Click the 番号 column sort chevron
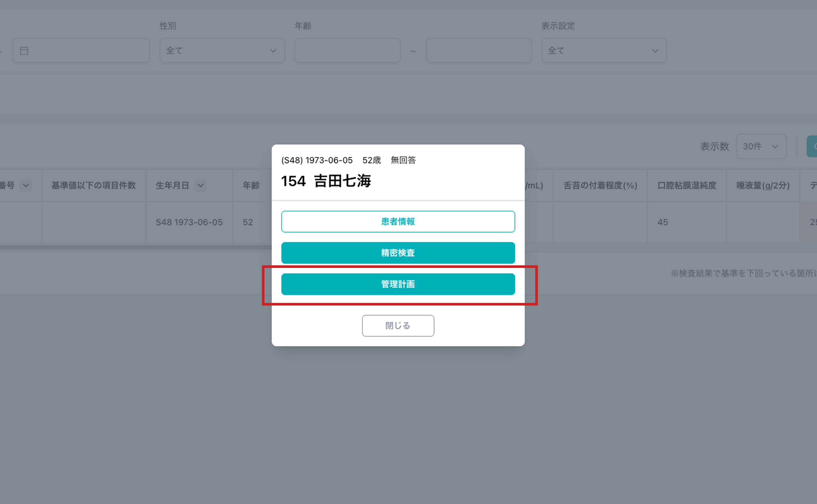817x504 pixels. coord(26,185)
